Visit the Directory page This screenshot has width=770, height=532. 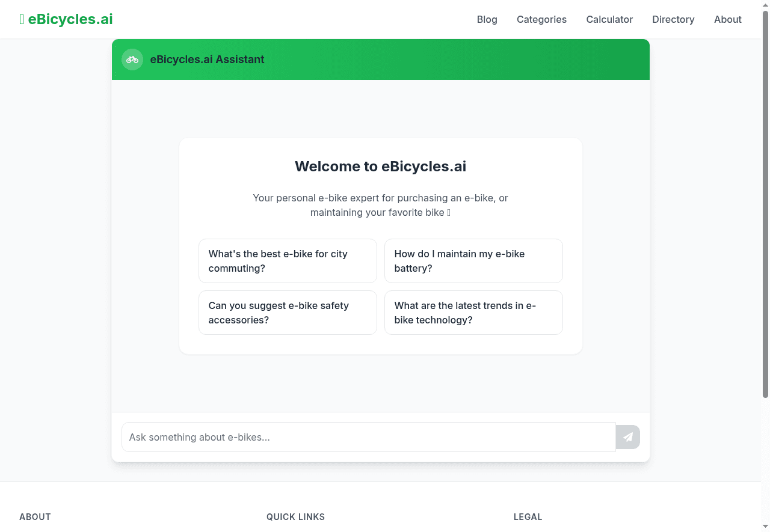click(x=673, y=19)
